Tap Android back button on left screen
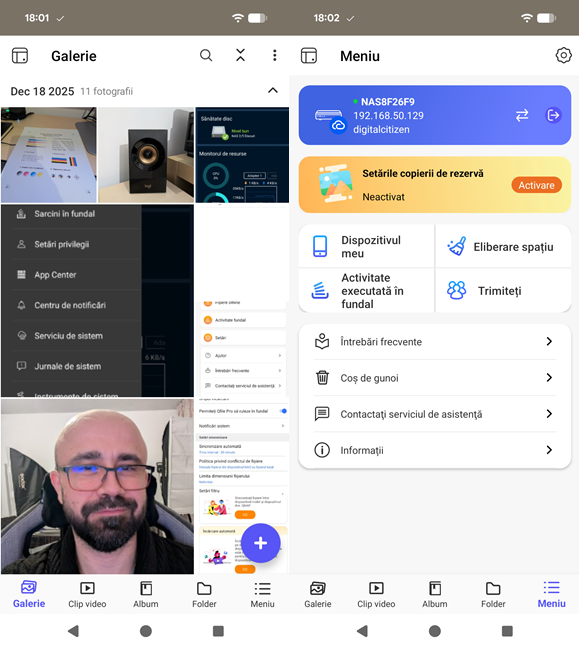This screenshot has height=648, width=579. 73,631
